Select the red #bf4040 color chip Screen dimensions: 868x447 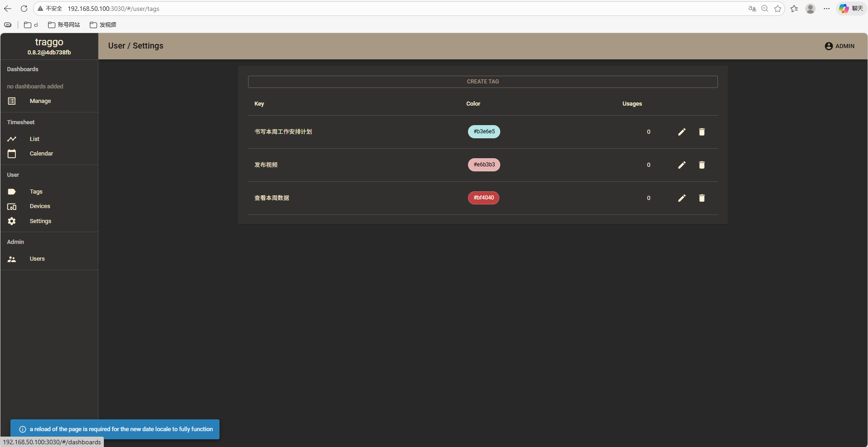click(x=483, y=198)
